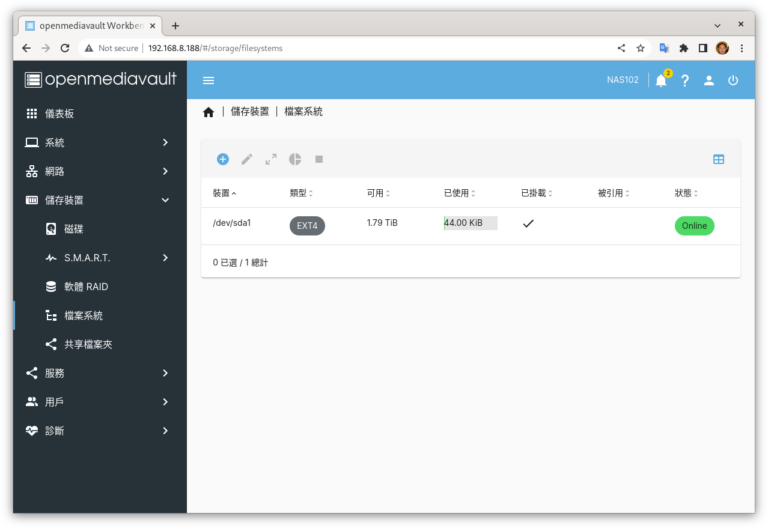This screenshot has width=768, height=528.
Task: Click the NAS102 hostname label
Action: [623, 80]
